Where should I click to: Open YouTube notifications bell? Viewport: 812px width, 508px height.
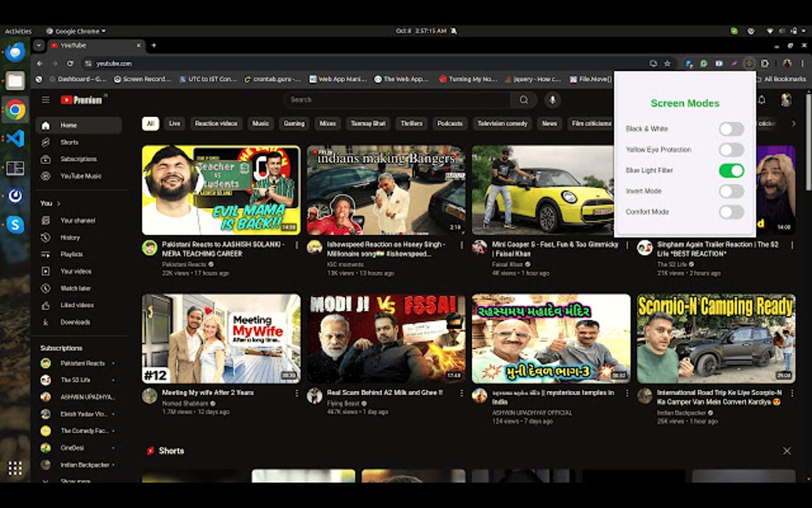pyautogui.click(x=762, y=100)
